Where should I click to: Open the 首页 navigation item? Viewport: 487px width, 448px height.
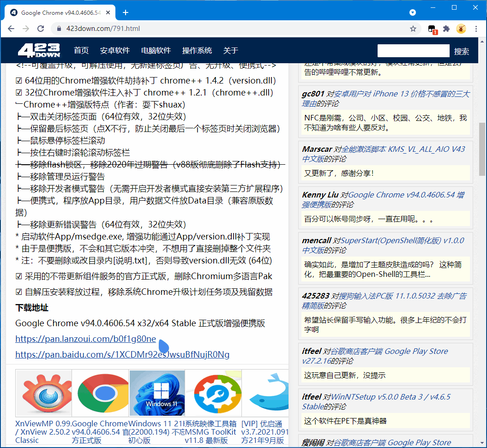click(81, 50)
